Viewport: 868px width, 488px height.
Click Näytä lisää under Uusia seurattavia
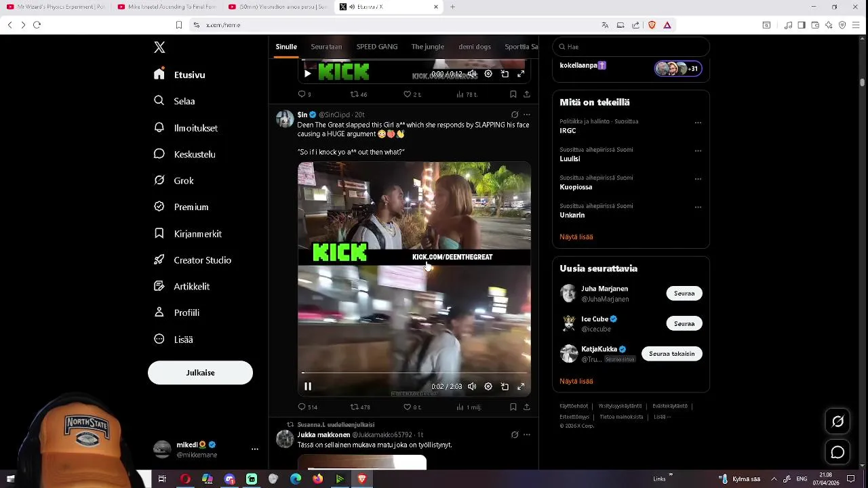576,381
